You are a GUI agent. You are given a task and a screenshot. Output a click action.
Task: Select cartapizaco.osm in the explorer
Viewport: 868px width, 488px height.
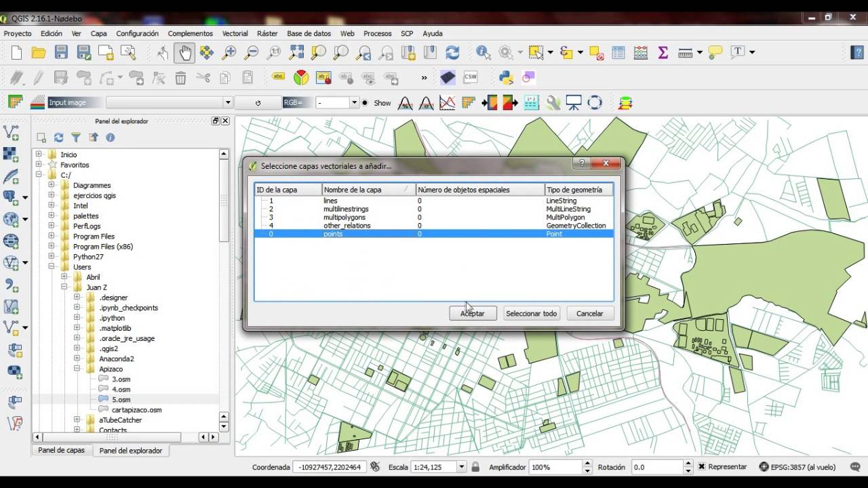coord(136,410)
